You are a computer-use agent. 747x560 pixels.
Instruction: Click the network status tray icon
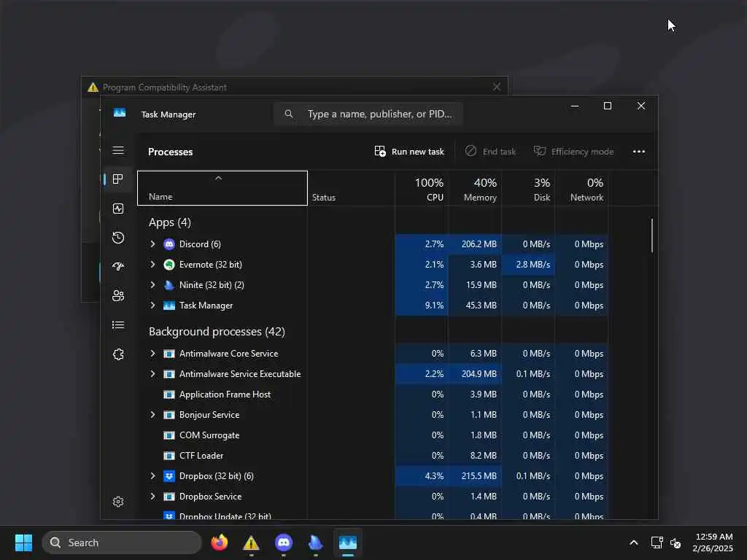coord(657,542)
